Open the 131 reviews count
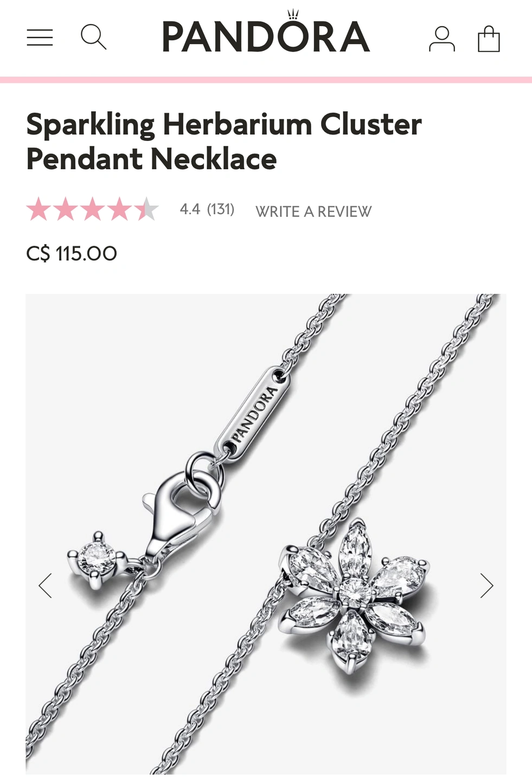Viewport: 532px width, 781px height. pos(221,209)
